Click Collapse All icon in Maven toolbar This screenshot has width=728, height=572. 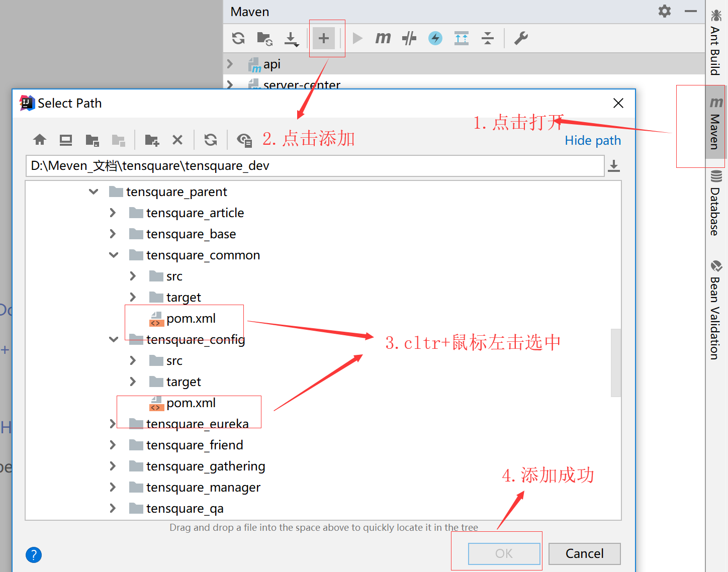tap(488, 38)
